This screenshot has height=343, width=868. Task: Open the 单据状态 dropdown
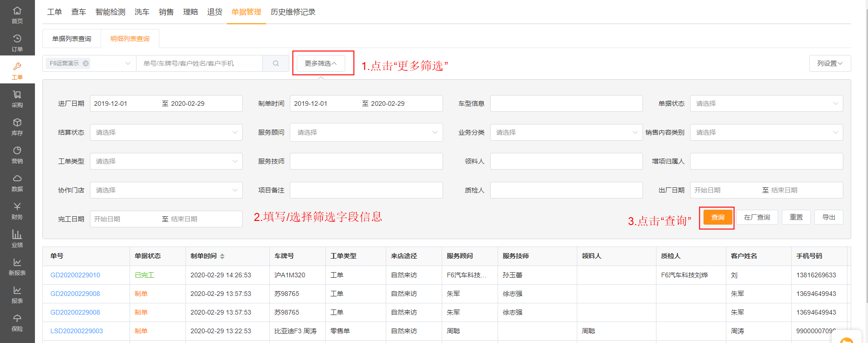[766, 103]
